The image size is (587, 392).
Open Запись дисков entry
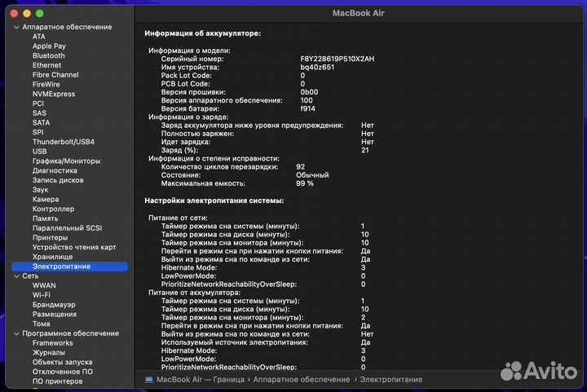point(58,180)
